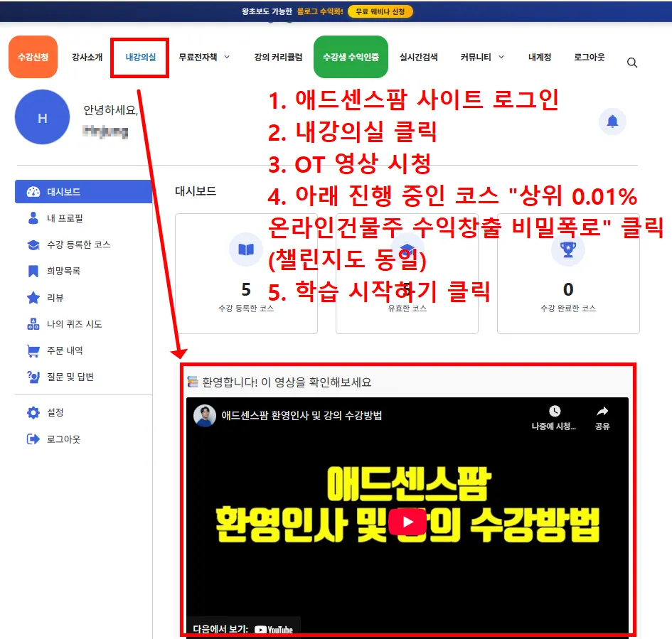
Task: Click the Q&A icon beside 질문 및 답변
Action: tap(33, 377)
